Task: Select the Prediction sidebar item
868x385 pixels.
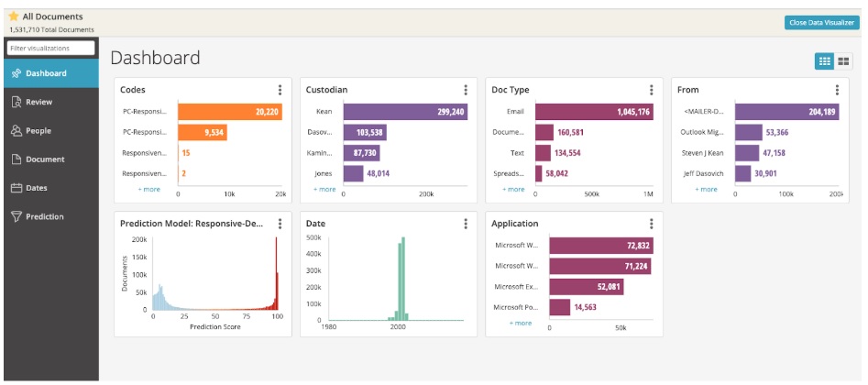Action: click(x=44, y=216)
